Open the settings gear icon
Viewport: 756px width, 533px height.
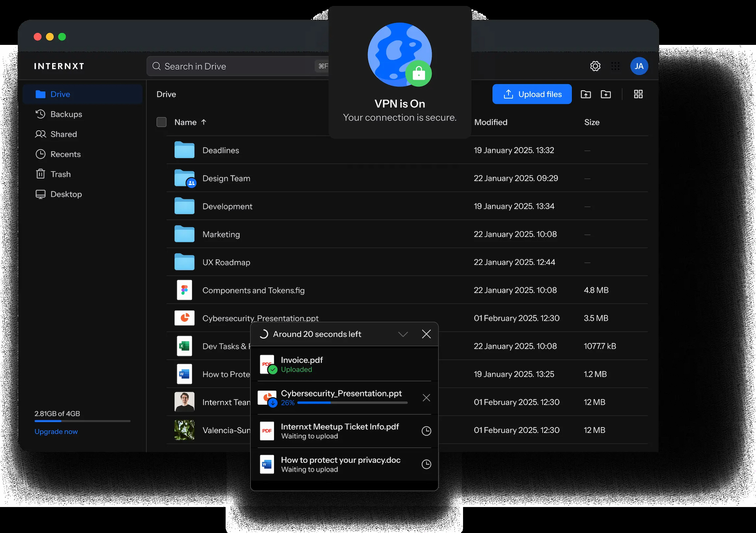coord(595,66)
